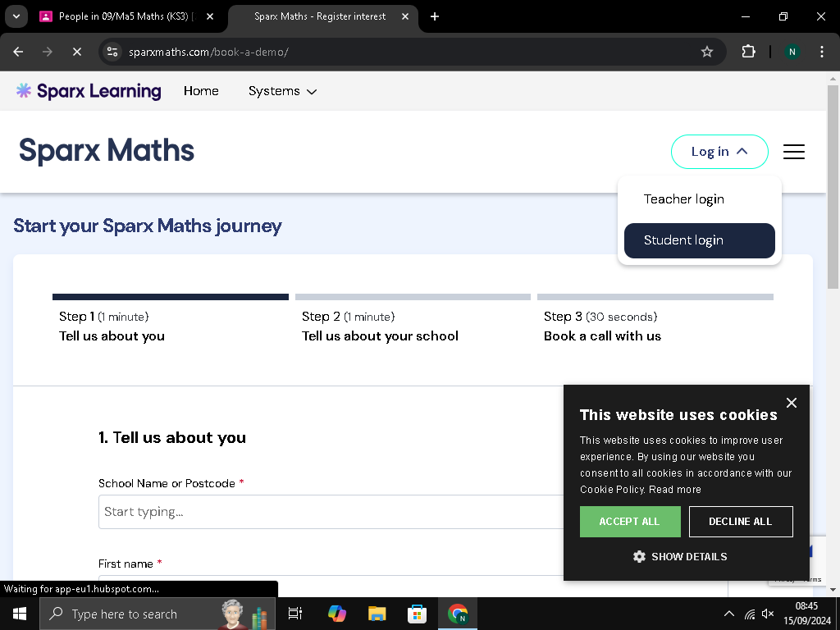The width and height of the screenshot is (840, 630).
Task: Close the cookie banner with X
Action: tap(792, 403)
